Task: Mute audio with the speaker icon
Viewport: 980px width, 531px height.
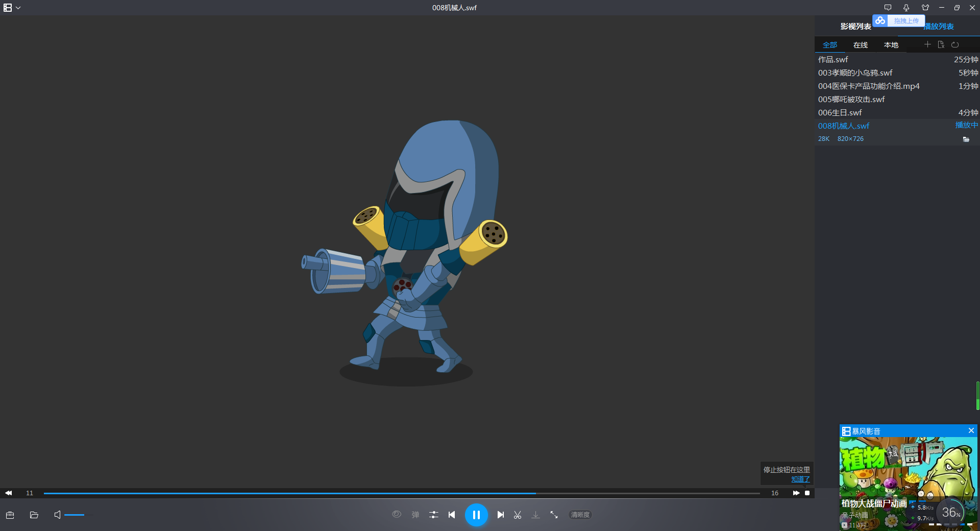Action: 57,515
